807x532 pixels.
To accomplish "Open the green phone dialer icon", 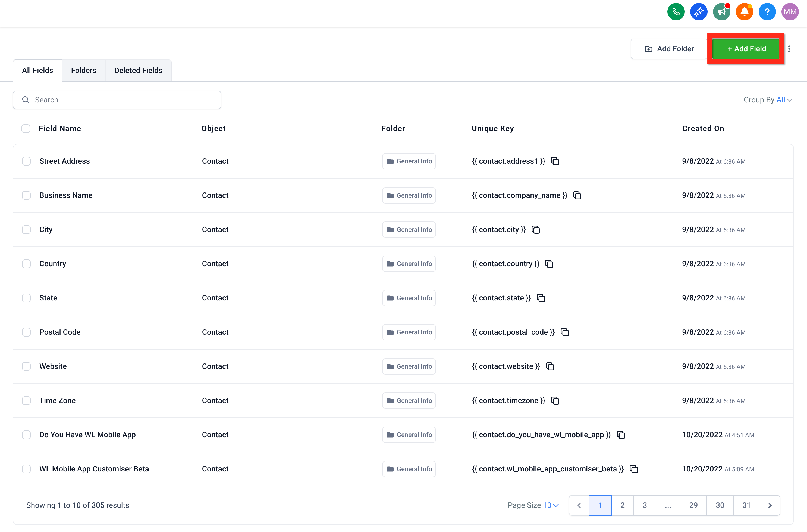I will point(676,12).
